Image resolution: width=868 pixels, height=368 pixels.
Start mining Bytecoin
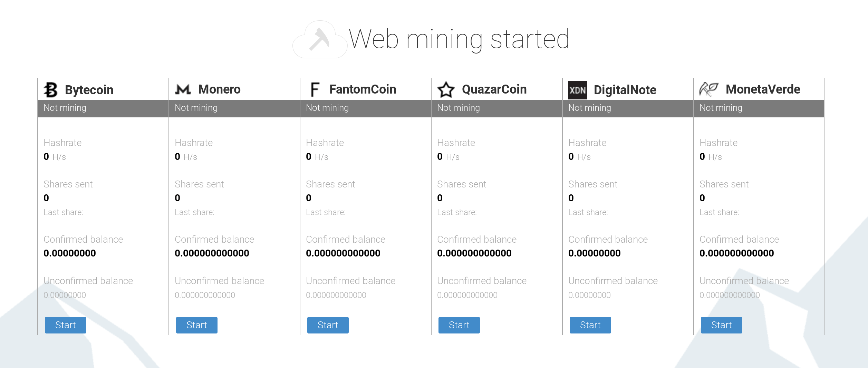pyautogui.click(x=66, y=325)
